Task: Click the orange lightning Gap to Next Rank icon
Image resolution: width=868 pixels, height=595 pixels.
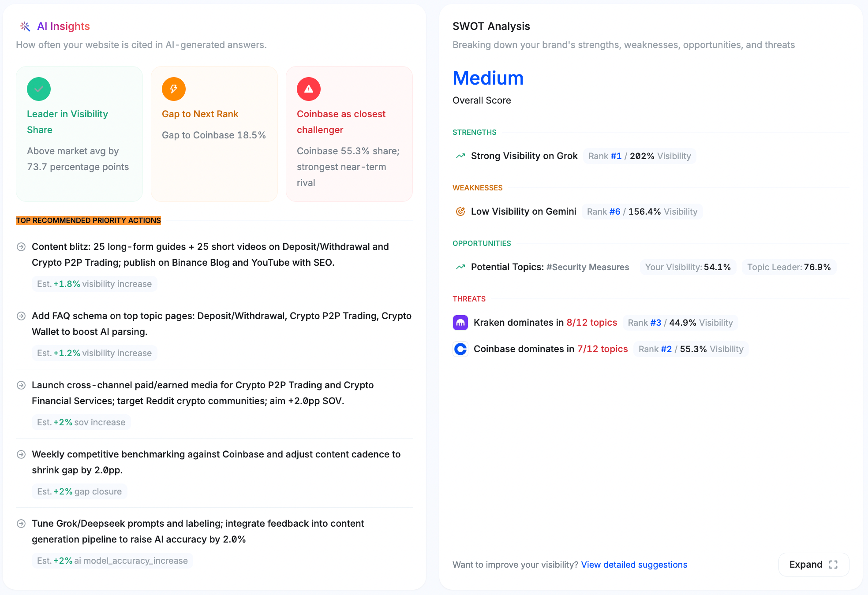Action: coord(174,89)
